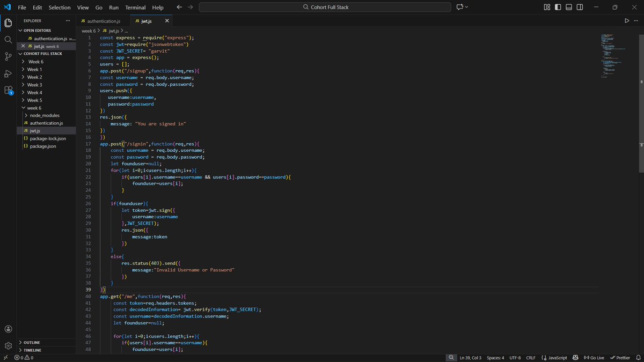644x362 pixels.
Task: Run the code with the play icon
Action: [x=626, y=21]
